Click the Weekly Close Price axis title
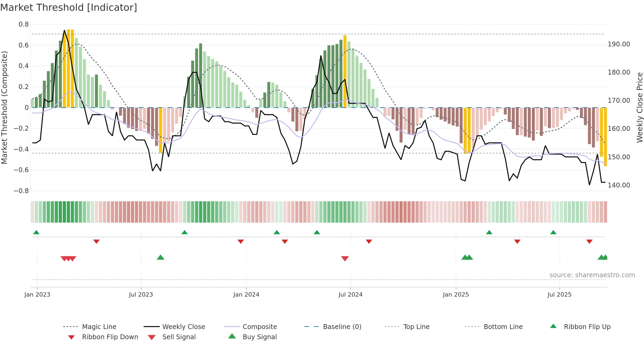The width and height of the screenshot is (644, 362). 639,107
